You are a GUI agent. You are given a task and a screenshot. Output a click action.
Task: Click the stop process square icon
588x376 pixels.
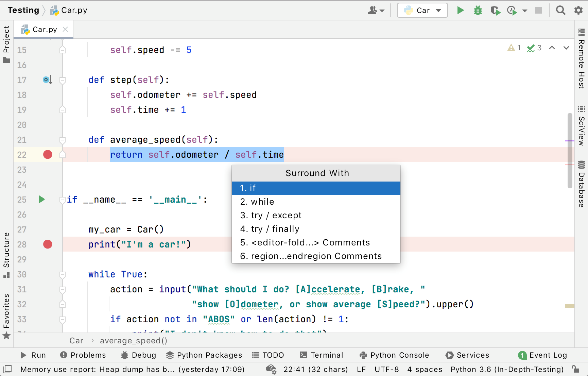538,11
